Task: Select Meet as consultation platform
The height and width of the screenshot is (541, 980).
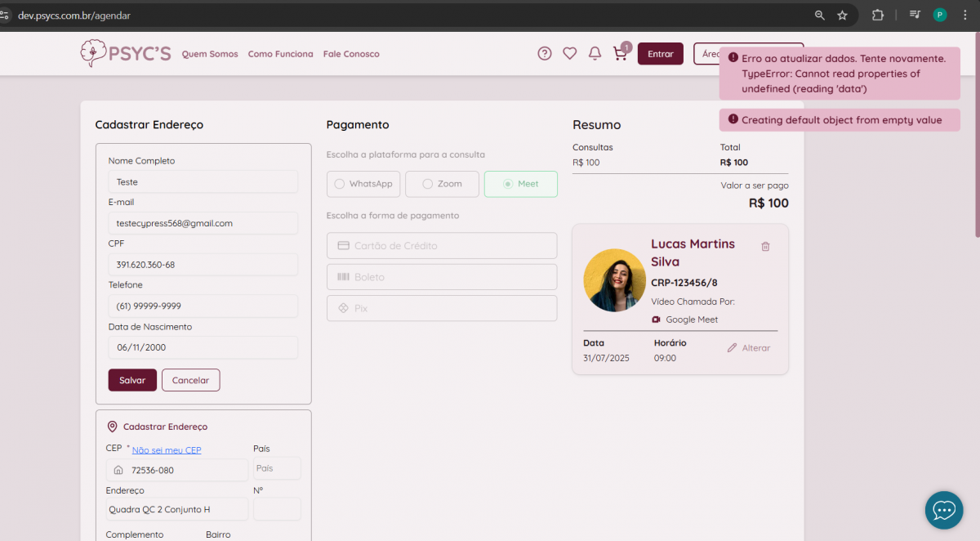Action: coord(520,184)
